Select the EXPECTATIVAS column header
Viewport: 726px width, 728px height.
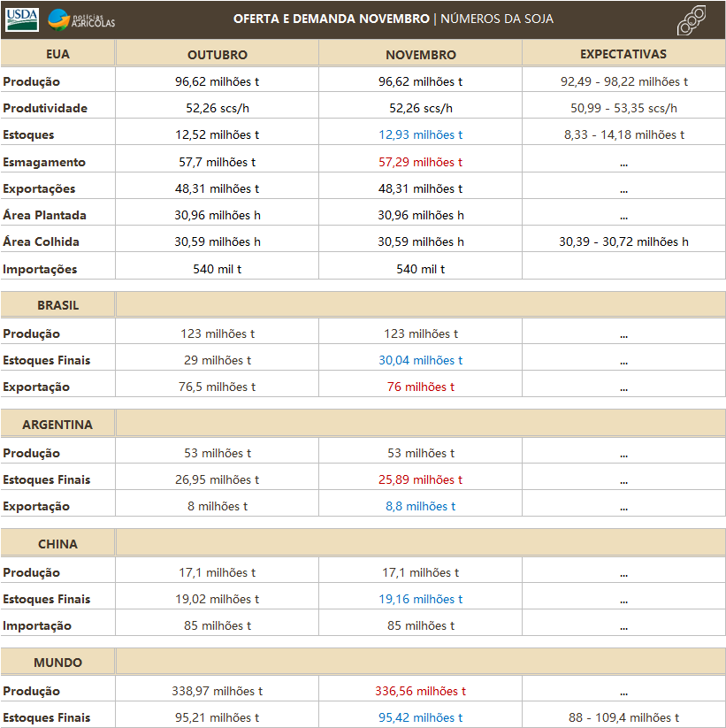coord(623,54)
